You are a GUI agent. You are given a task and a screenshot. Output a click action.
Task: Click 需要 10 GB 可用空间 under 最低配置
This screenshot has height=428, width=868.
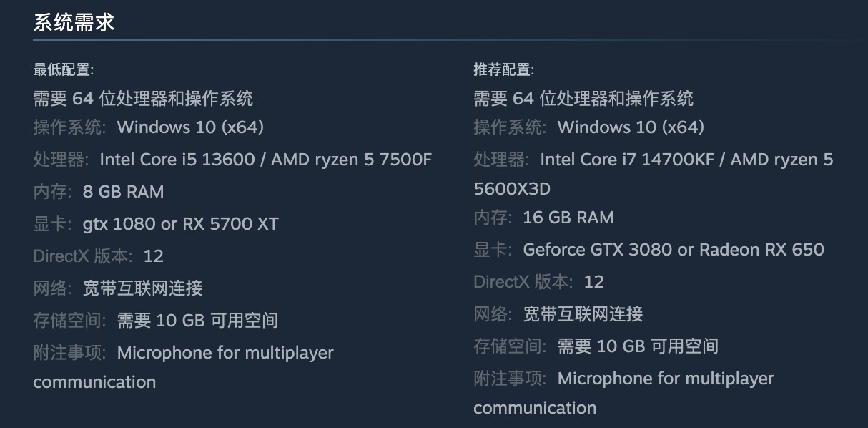click(197, 321)
